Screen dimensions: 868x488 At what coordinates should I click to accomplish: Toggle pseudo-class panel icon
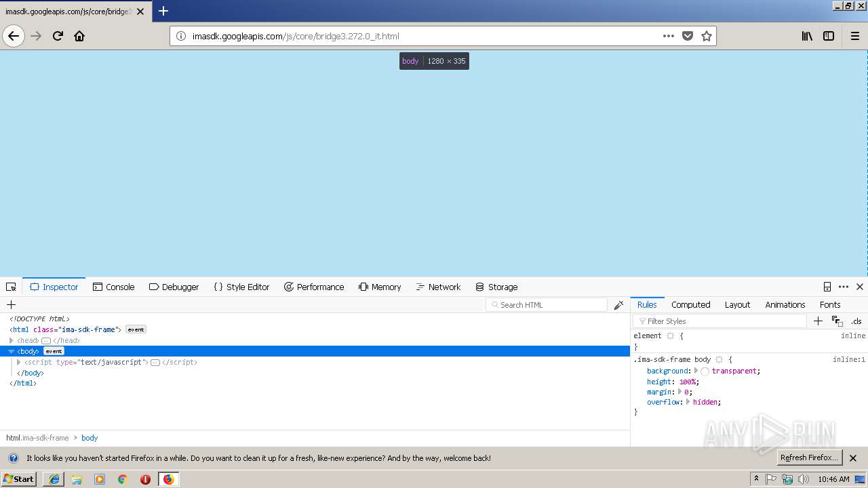[837, 321]
